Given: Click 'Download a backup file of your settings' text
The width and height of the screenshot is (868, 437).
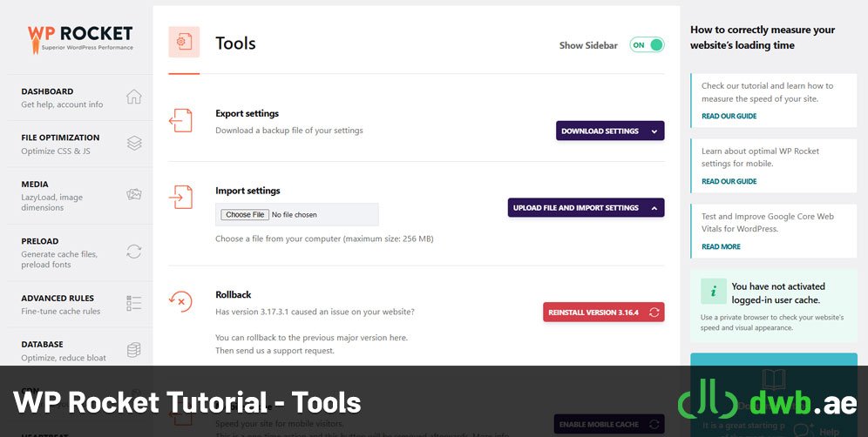Looking at the screenshot, I should click(x=289, y=131).
